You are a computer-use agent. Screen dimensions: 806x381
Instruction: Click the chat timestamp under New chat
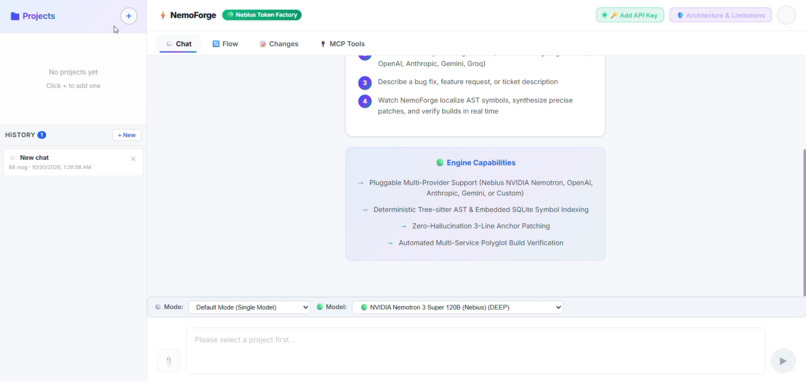[x=50, y=168]
